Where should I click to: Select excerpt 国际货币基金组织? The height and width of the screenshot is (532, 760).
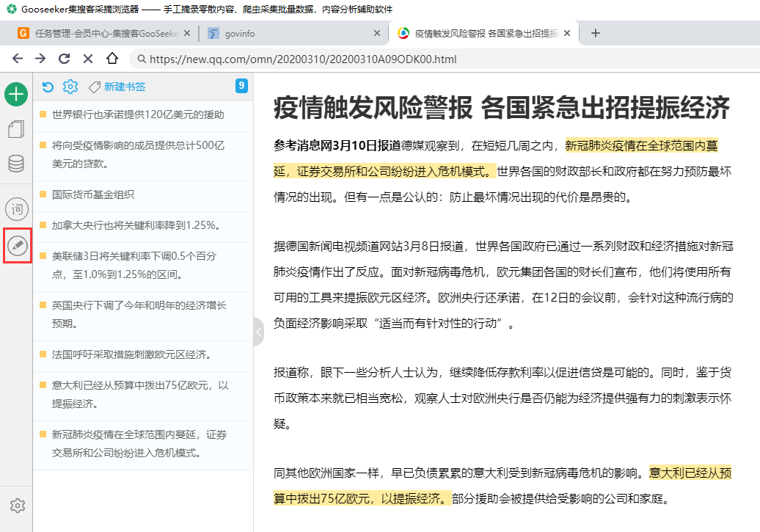(x=143, y=195)
